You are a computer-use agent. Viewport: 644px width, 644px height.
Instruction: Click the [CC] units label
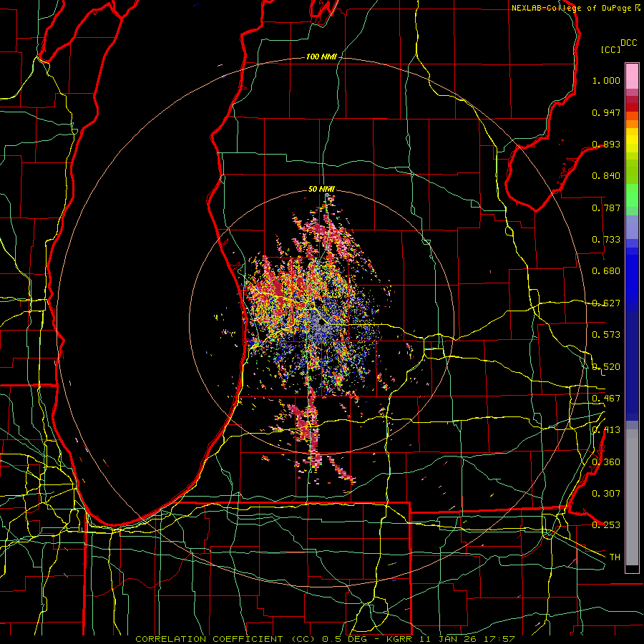coord(611,49)
